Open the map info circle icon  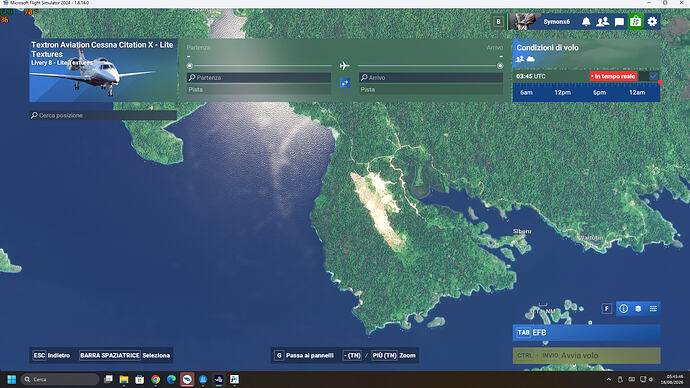coord(624,308)
